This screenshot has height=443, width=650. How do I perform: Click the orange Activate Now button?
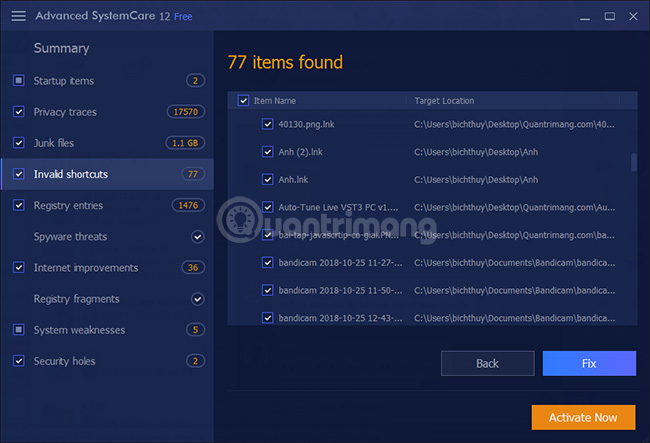tap(583, 417)
